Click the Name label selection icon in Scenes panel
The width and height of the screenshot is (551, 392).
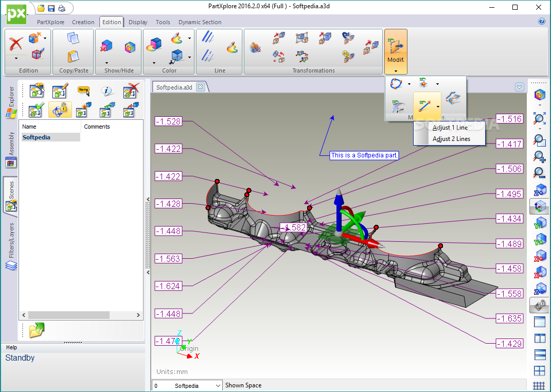click(84, 91)
